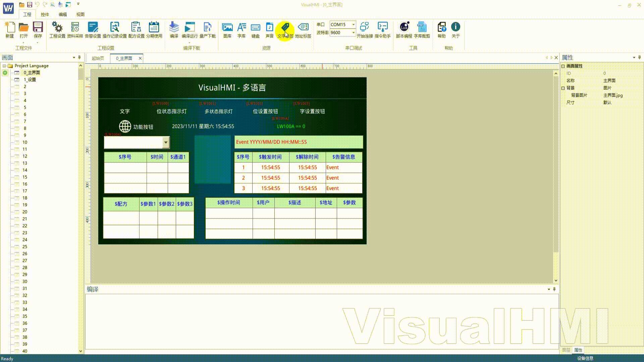Click the 字设置按钮 on canvas

pos(312,111)
